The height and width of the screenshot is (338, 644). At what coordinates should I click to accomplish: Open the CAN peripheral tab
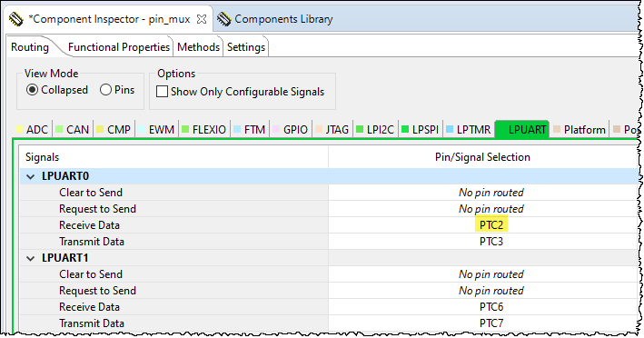coord(73,130)
